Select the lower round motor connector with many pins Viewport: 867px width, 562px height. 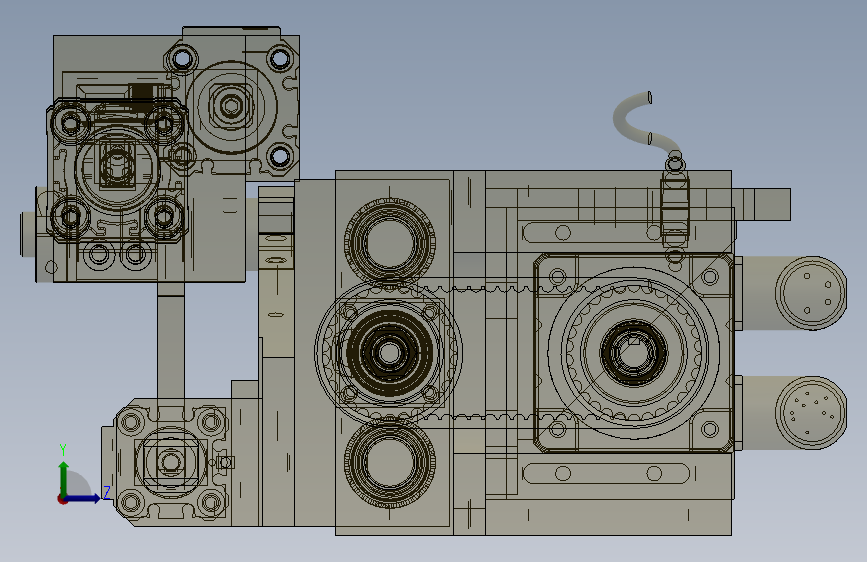pos(811,413)
